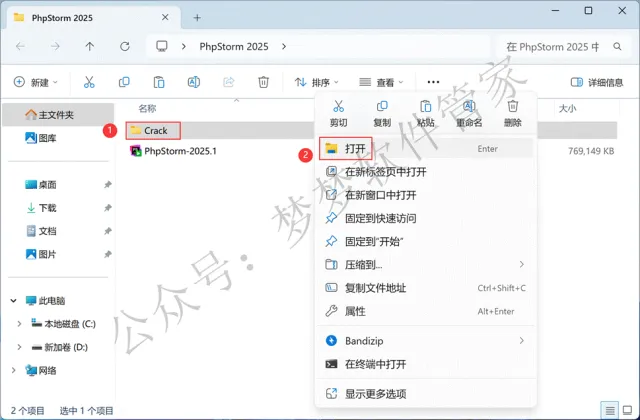Close the PhpStorm 2025 tab

165,17
